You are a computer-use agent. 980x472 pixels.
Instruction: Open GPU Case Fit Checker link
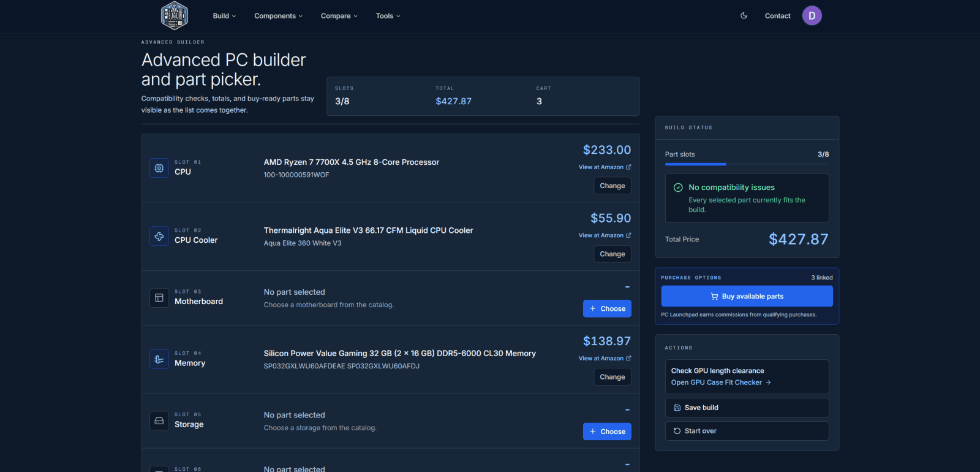pyautogui.click(x=721, y=383)
